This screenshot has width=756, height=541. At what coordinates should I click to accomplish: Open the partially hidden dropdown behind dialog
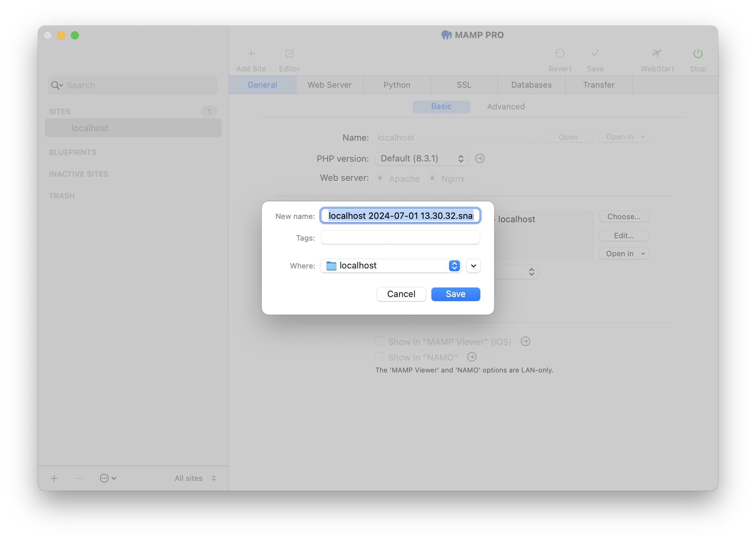[517, 272]
